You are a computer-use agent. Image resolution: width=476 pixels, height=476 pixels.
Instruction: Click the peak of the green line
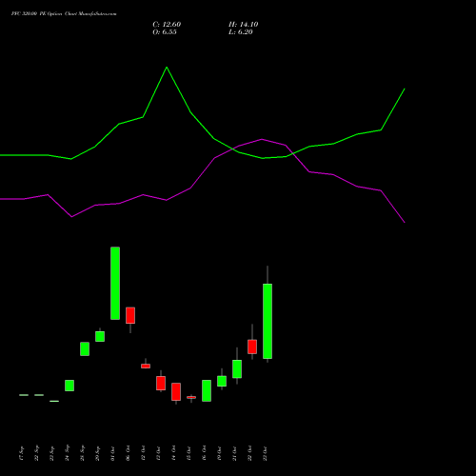tap(167, 68)
